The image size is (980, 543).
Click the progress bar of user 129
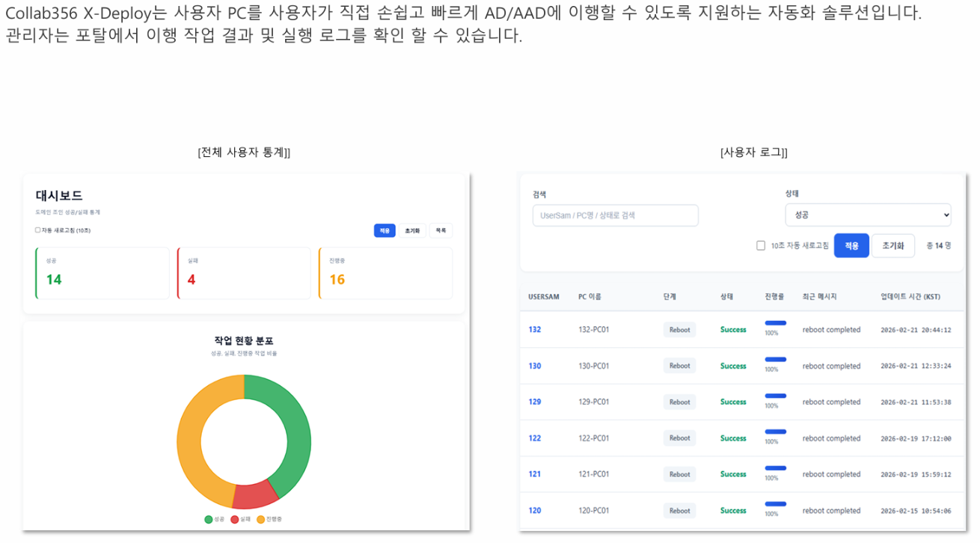pyautogui.click(x=775, y=396)
